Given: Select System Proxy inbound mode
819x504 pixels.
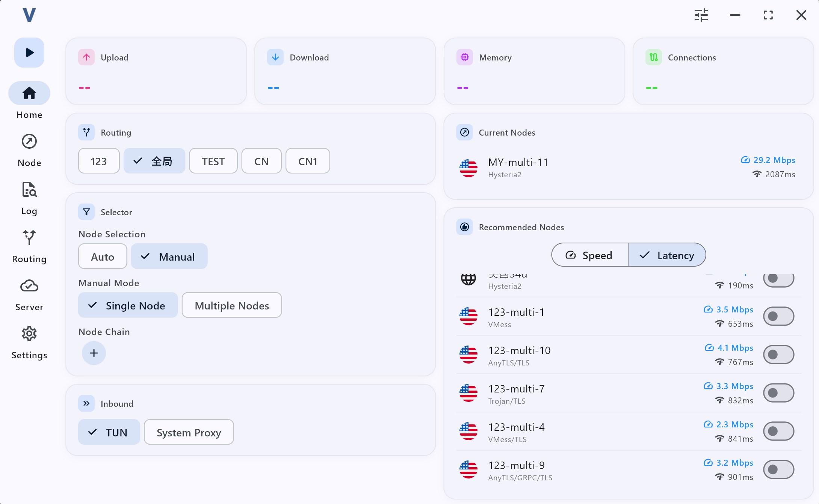Looking at the screenshot, I should (x=189, y=432).
